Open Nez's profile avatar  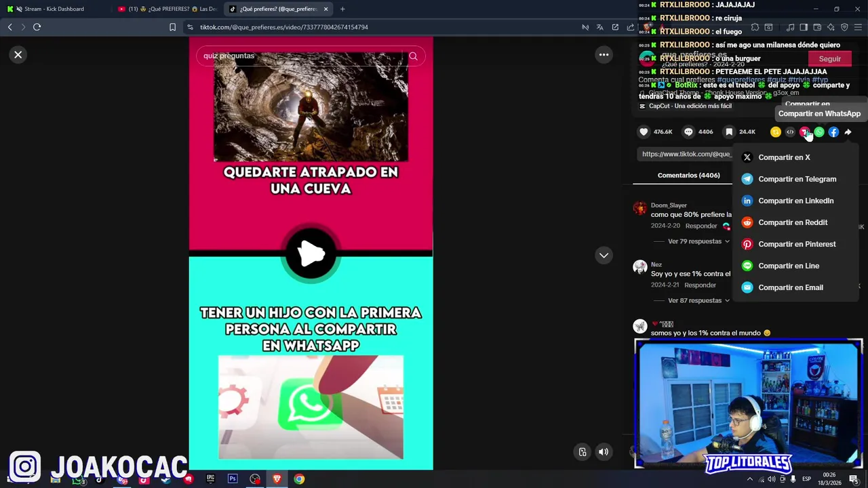coord(640,267)
